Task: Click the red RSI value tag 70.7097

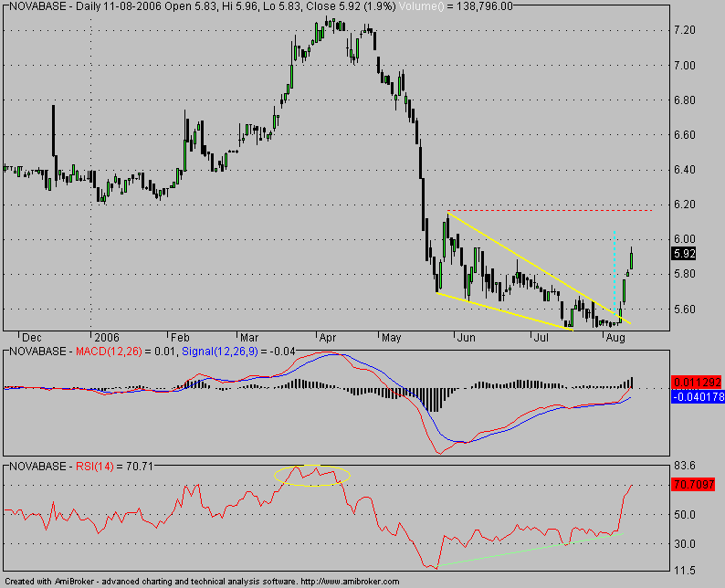Action: point(694,485)
